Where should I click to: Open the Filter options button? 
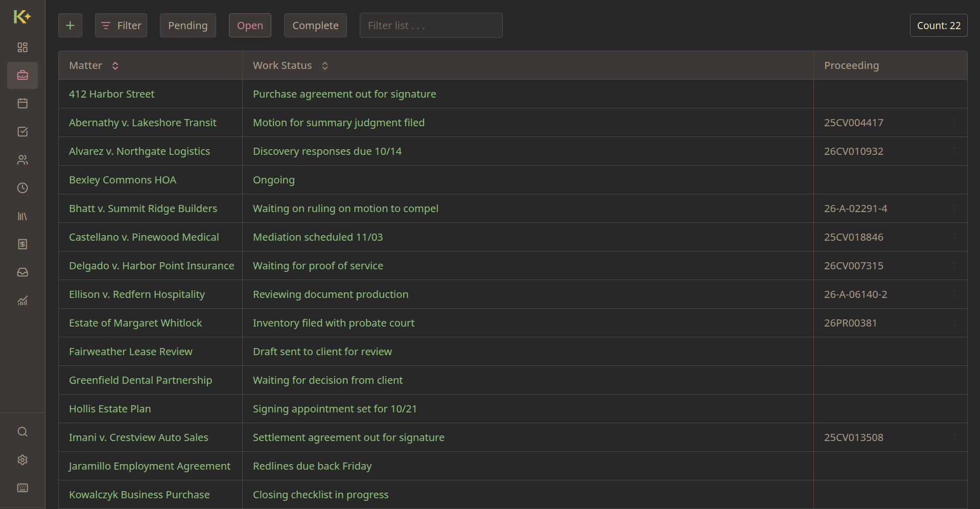click(121, 26)
